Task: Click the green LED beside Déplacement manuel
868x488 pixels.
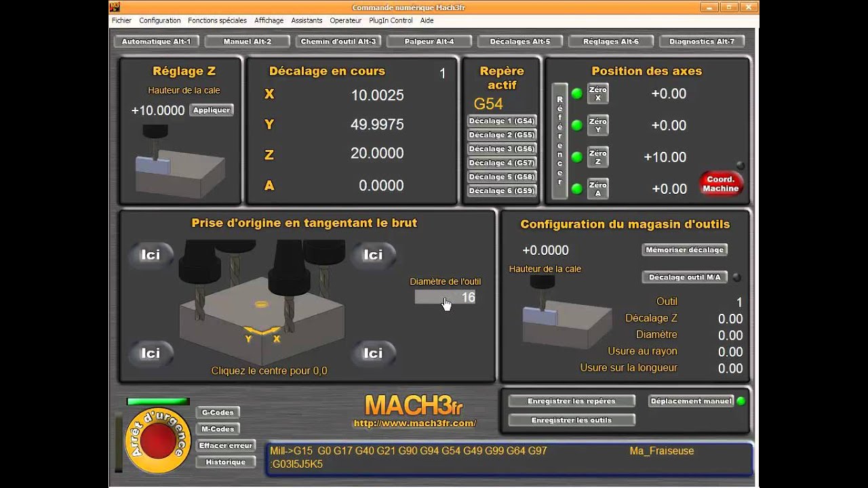Action: 741,401
